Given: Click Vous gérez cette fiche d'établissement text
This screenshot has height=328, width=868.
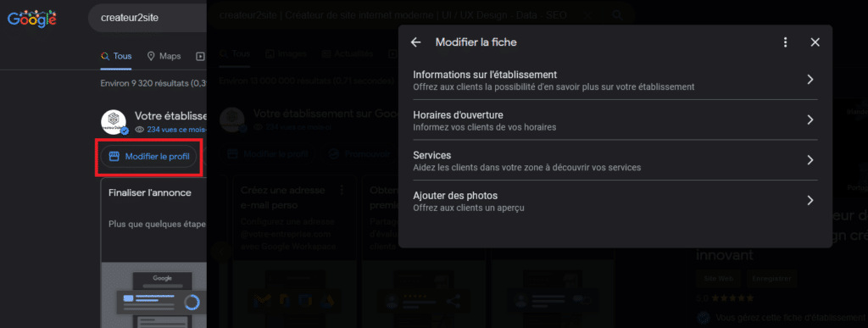Looking at the screenshot, I should click(791, 318).
